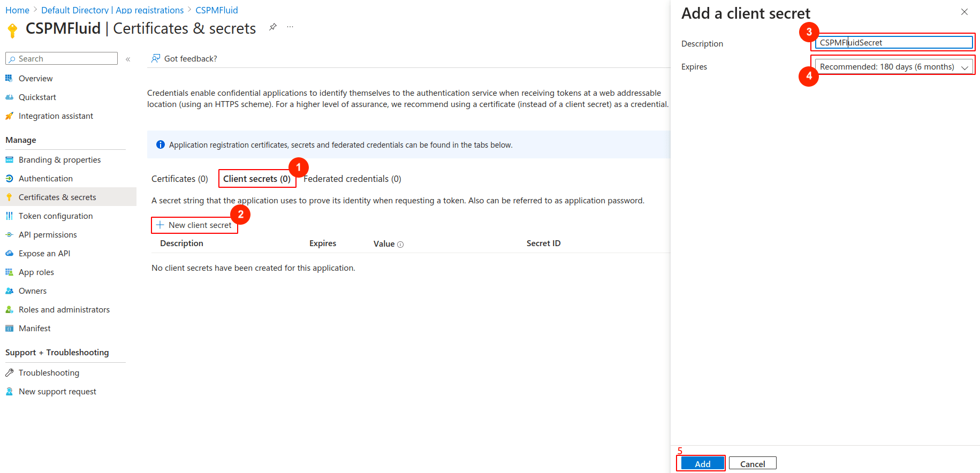Viewport: 980px width, 473px height.
Task: Open the more options ellipsis in title
Action: click(x=290, y=27)
